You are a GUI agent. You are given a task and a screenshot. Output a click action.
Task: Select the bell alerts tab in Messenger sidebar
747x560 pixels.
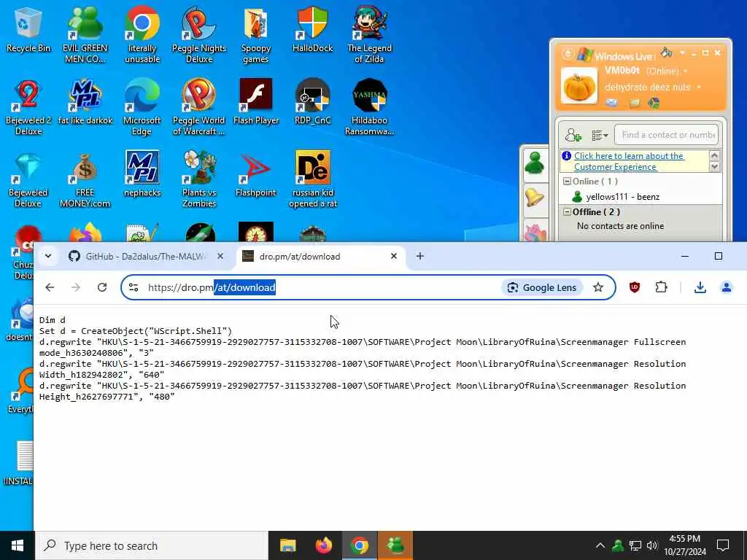535,197
